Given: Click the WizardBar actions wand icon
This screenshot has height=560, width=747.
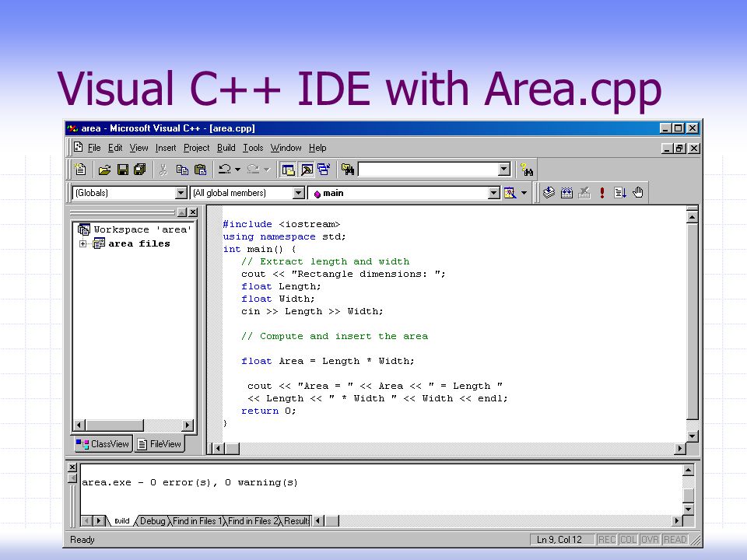Looking at the screenshot, I should (510, 193).
